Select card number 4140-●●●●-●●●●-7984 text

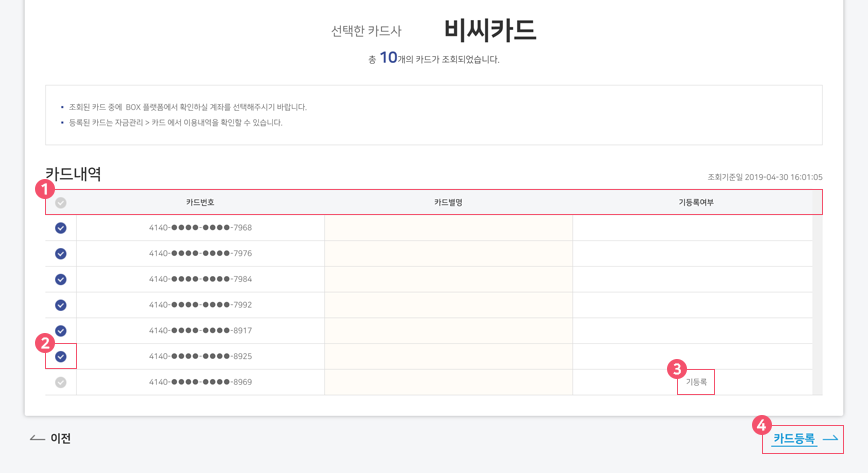point(200,279)
